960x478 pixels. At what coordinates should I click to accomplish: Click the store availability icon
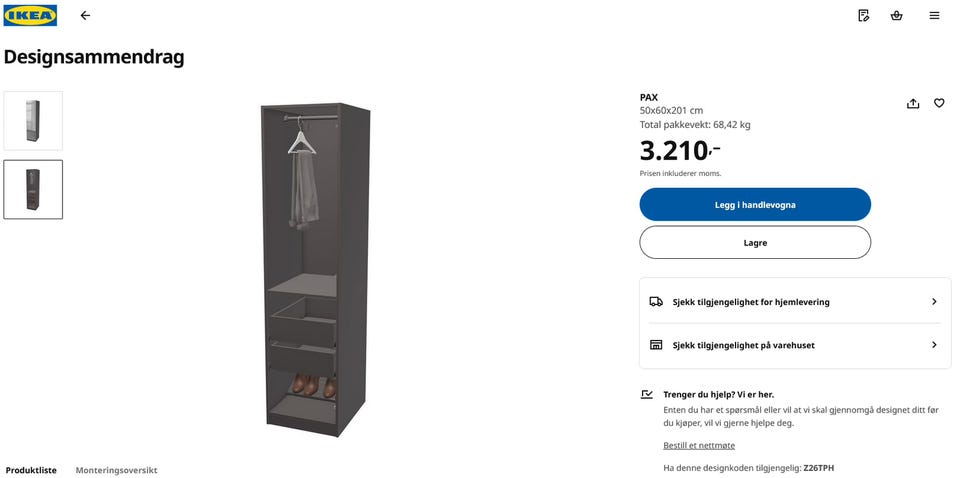point(656,345)
